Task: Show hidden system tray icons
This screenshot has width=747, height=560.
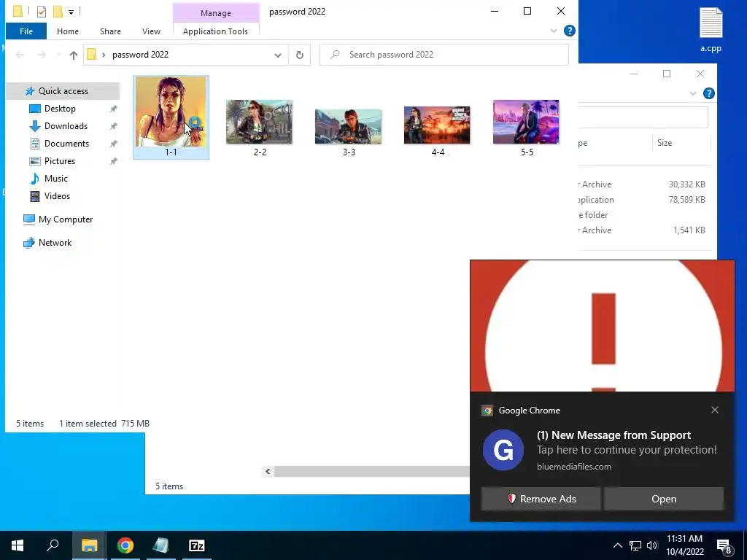Action: click(617, 545)
